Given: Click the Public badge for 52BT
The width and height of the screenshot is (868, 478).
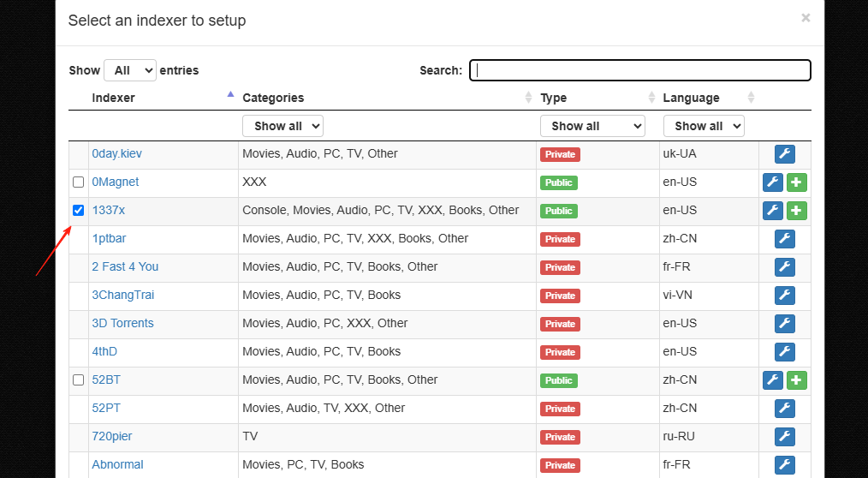Looking at the screenshot, I should point(559,380).
